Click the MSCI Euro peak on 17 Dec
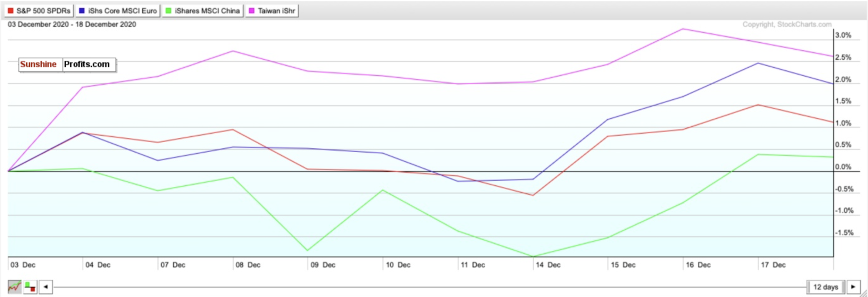The width and height of the screenshot is (868, 297). (x=758, y=63)
